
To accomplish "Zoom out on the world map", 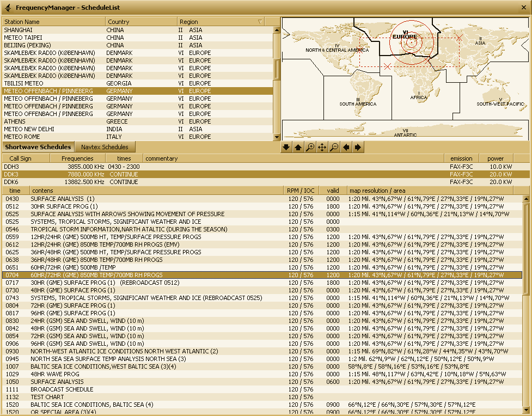I will click(x=334, y=147).
